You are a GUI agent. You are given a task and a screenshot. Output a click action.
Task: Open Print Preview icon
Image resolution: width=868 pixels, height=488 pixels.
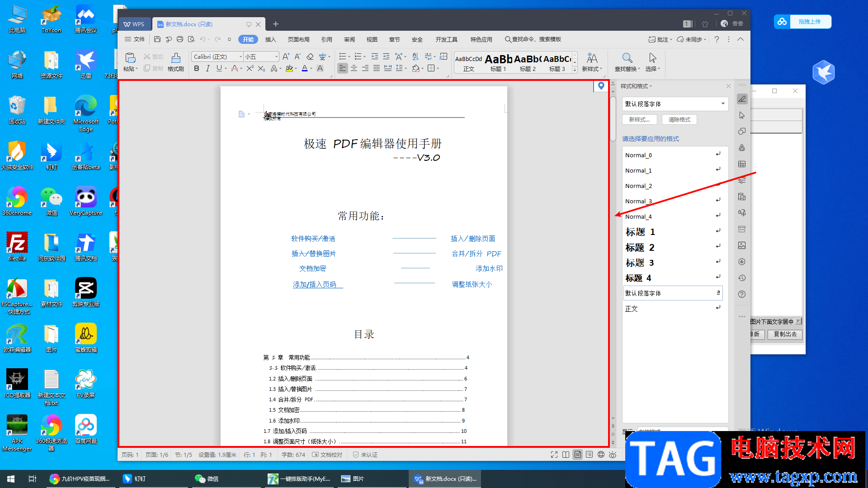tap(191, 39)
